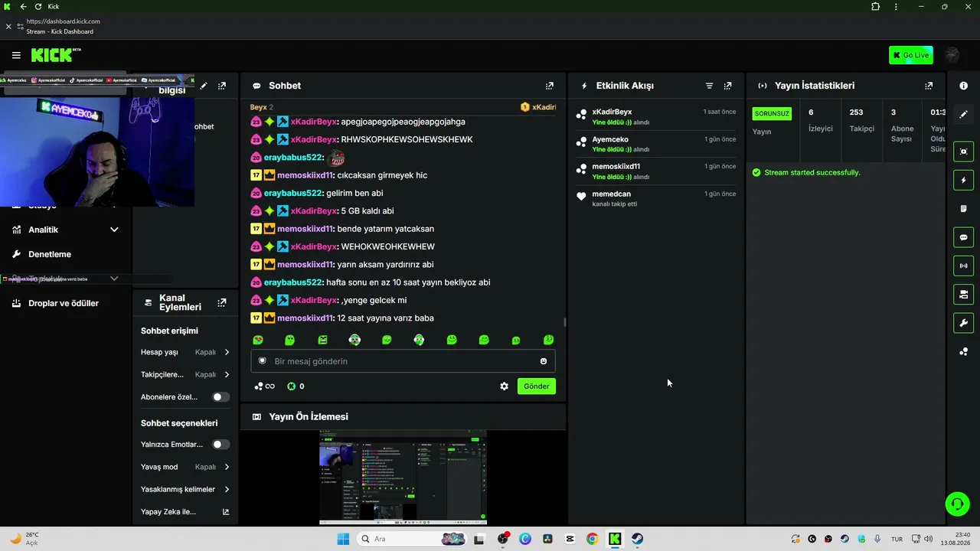This screenshot has width=980, height=551.
Task: Click the Go Live button
Action: coord(911,55)
